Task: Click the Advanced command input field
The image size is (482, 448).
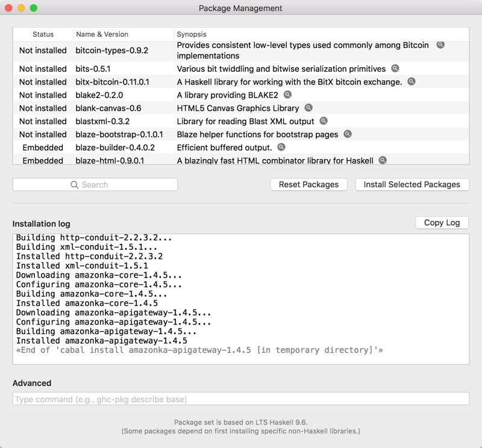Action: pos(240,399)
